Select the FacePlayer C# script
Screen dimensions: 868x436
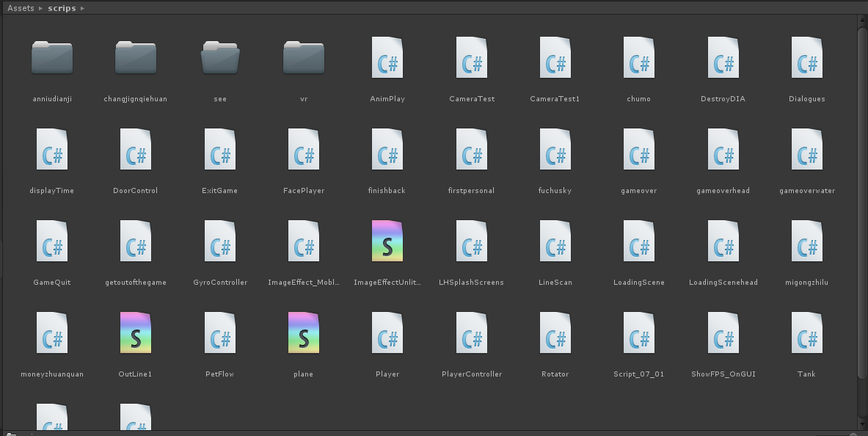[303, 150]
